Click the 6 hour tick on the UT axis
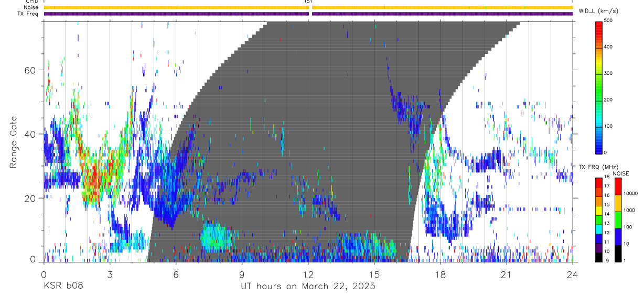 (176, 274)
